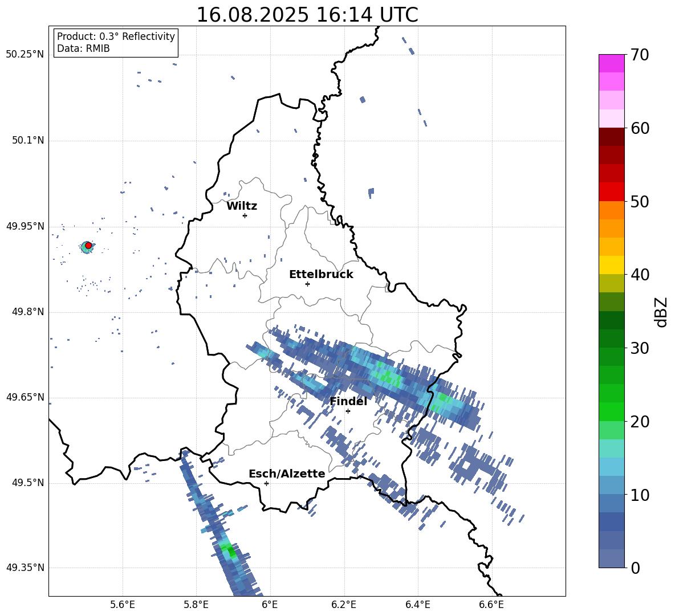This screenshot has width=675, height=616.
Task: Pick the steel blue swatch at 10 dBZ
Action: click(611, 503)
